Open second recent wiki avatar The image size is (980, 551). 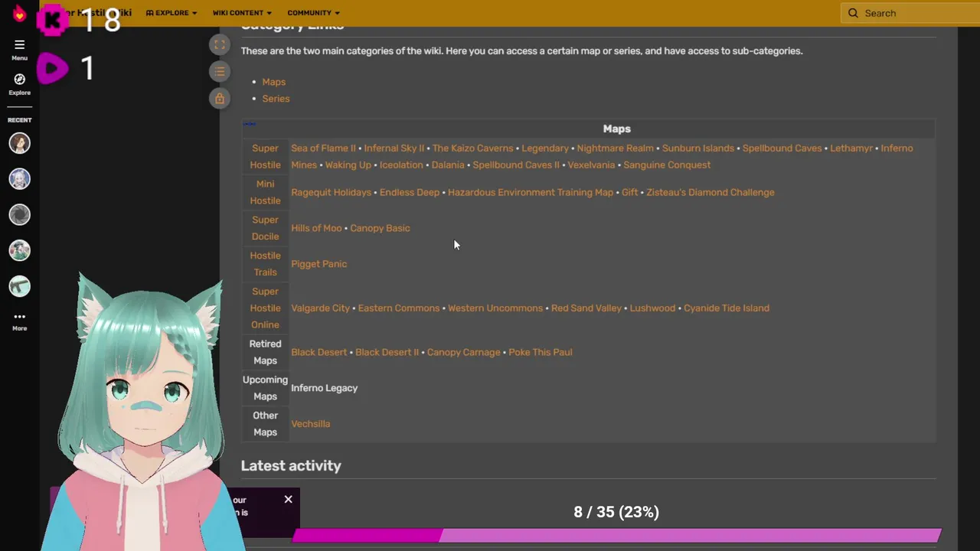19,179
